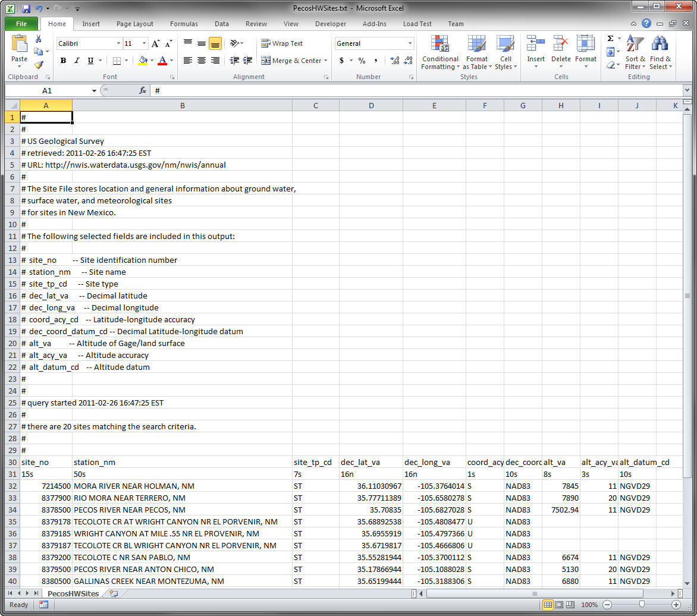Click Find & Select button
Viewport: 697px width, 616px height.
660,52
